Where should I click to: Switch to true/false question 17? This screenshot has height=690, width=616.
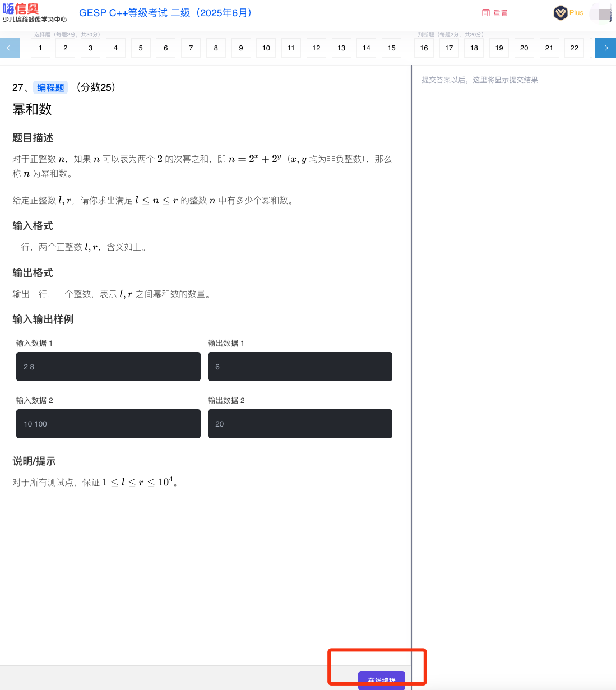pyautogui.click(x=449, y=48)
